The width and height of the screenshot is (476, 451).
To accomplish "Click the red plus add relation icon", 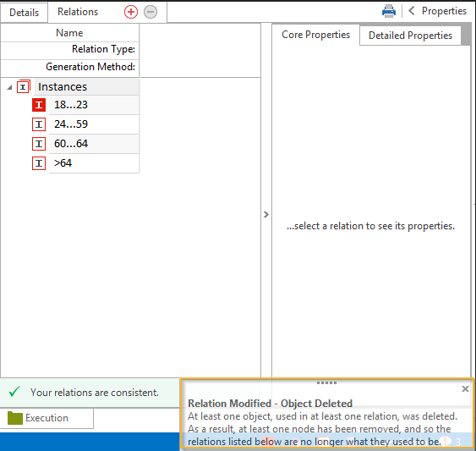I will coord(131,12).
